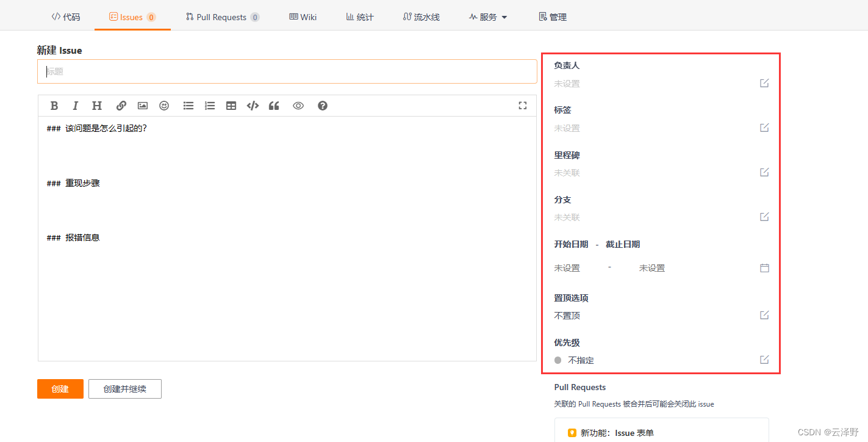
Task: Click the grey priority color dot
Action: point(558,360)
